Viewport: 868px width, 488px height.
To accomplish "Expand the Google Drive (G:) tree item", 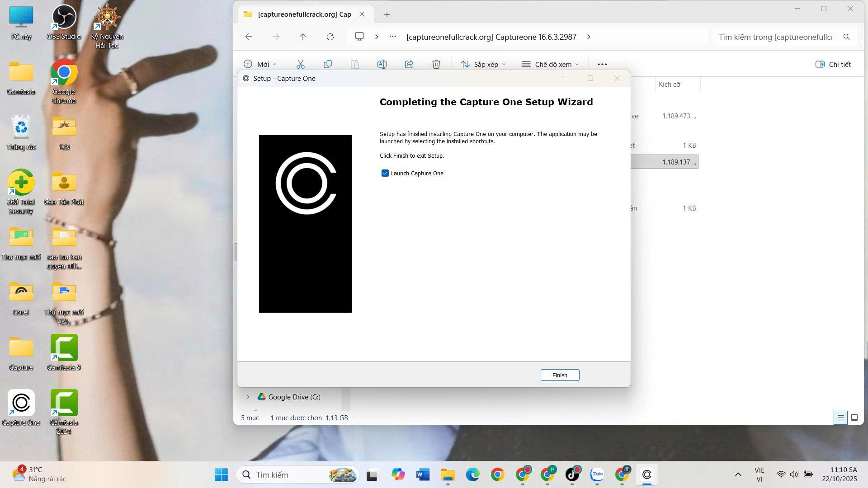I will [248, 397].
